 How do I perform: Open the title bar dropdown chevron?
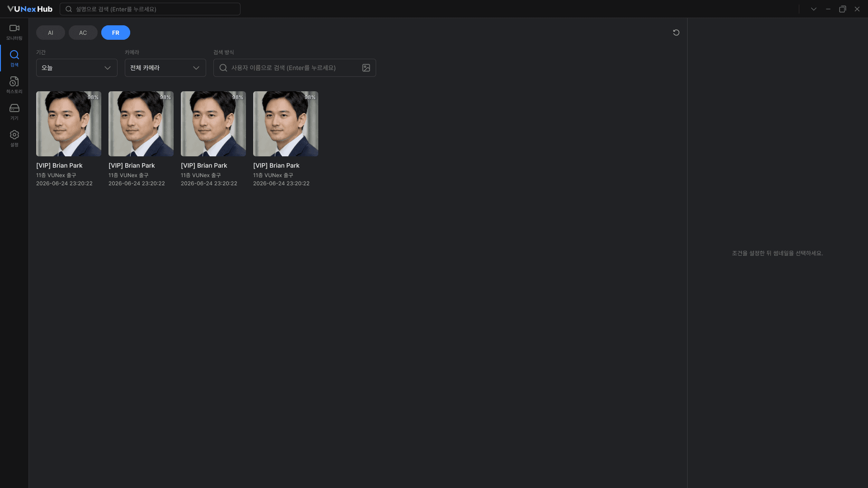(x=813, y=9)
